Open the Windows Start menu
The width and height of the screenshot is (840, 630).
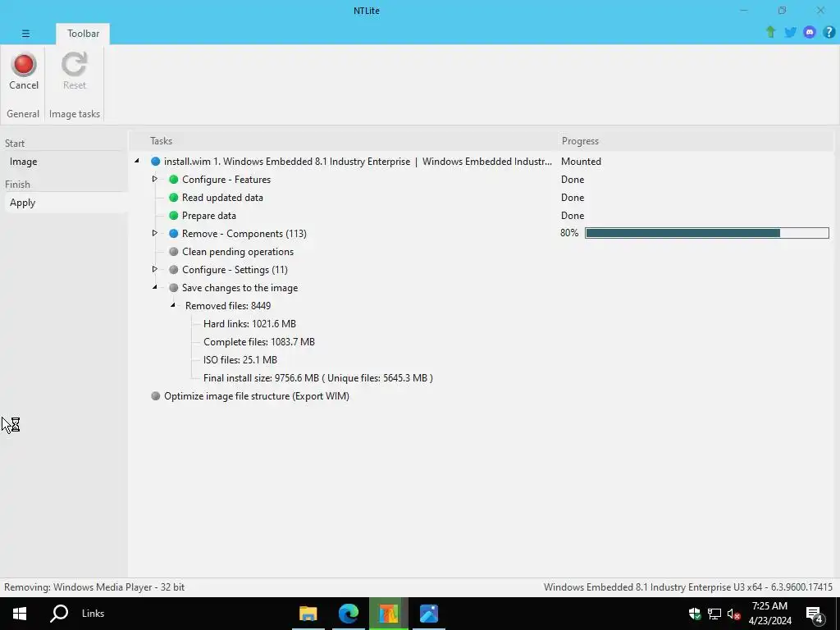(x=20, y=614)
